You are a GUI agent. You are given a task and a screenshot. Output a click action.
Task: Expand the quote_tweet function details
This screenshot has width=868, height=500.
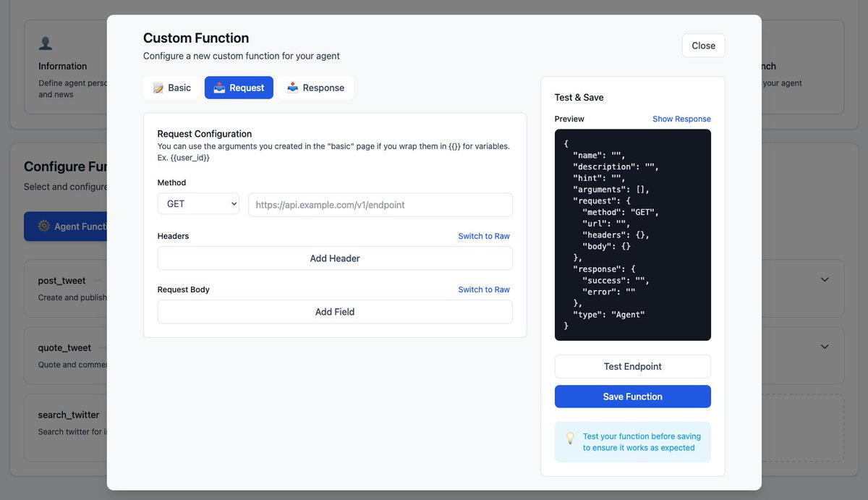(x=824, y=347)
